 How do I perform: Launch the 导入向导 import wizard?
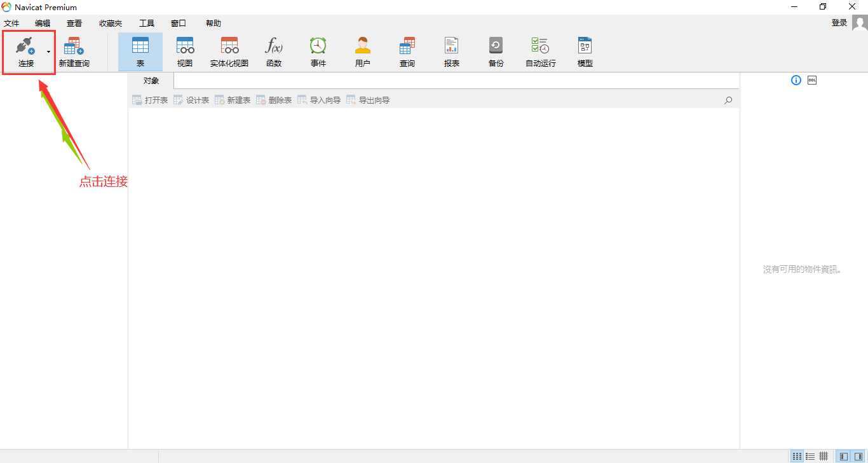click(319, 100)
